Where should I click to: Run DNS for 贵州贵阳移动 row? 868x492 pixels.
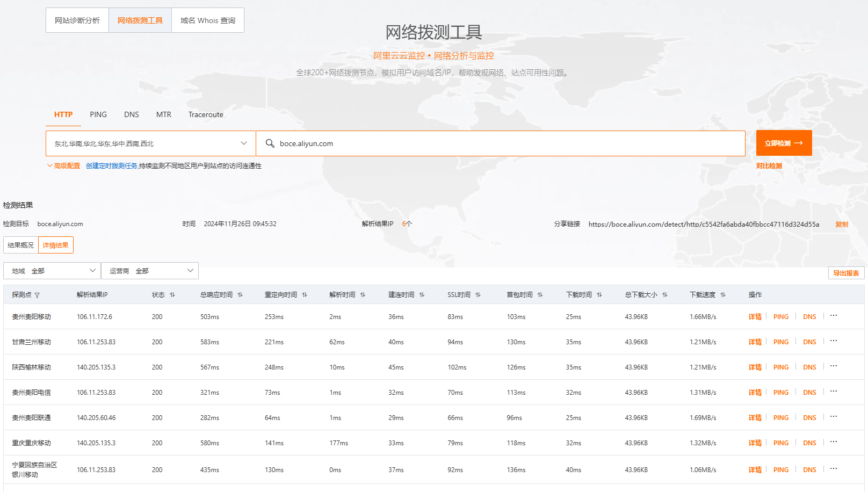(x=809, y=317)
